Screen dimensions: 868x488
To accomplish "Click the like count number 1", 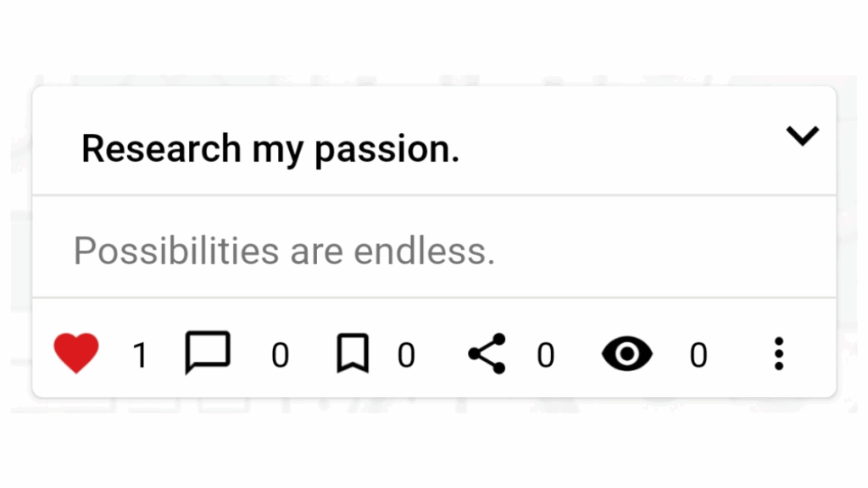I will [x=140, y=356].
